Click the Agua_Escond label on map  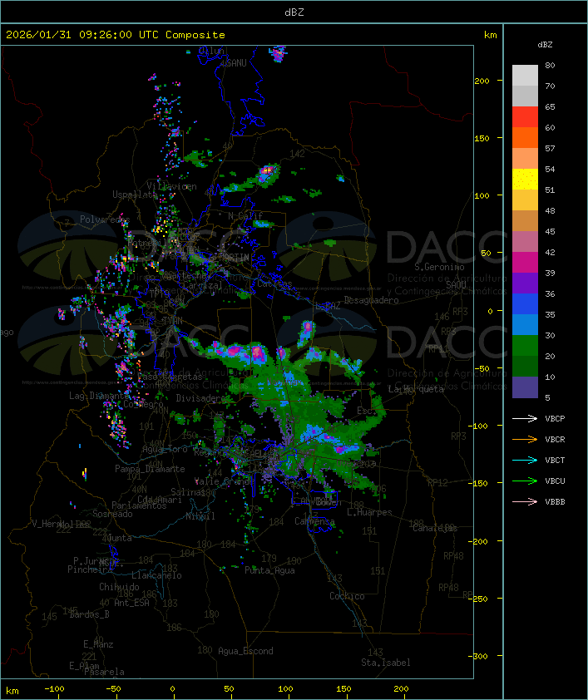click(x=245, y=651)
